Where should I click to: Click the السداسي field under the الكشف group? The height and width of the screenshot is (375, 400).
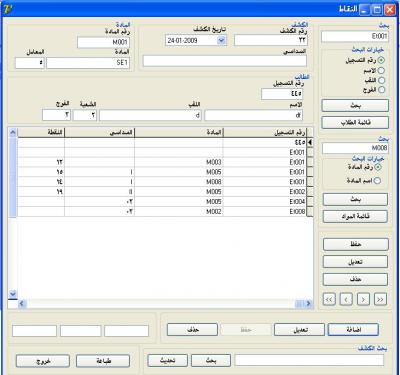click(x=225, y=61)
